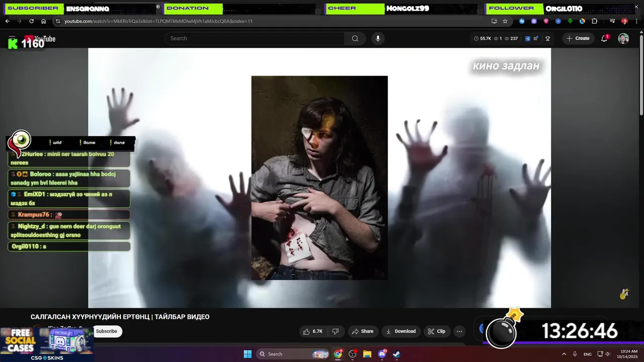Bookmark this page with the star icon
The height and width of the screenshot is (362, 644).
pos(505,21)
